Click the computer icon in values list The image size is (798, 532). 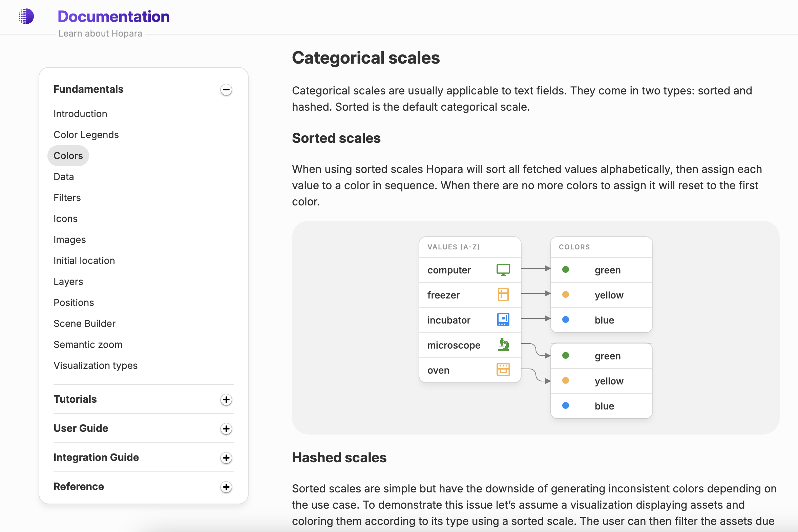click(x=503, y=270)
